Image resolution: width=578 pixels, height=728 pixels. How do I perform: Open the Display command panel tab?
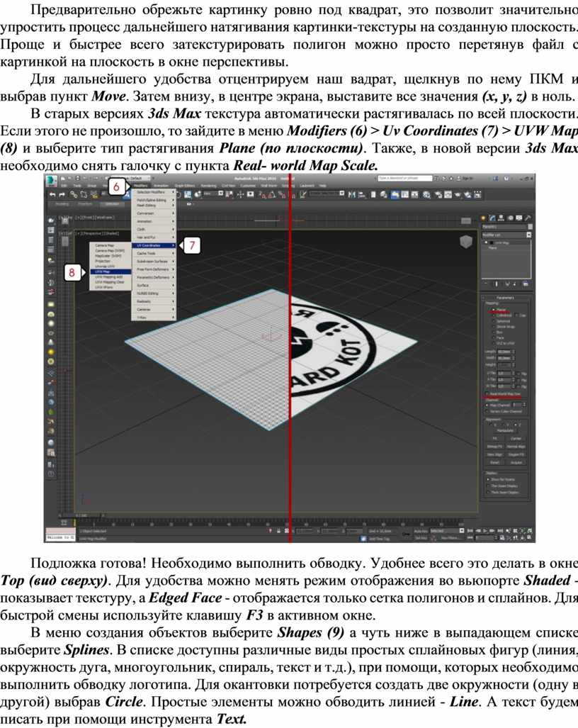[518, 218]
